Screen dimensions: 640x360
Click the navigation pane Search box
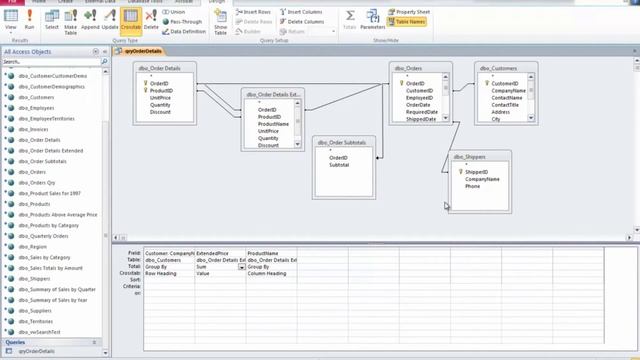pyautogui.click(x=51, y=62)
